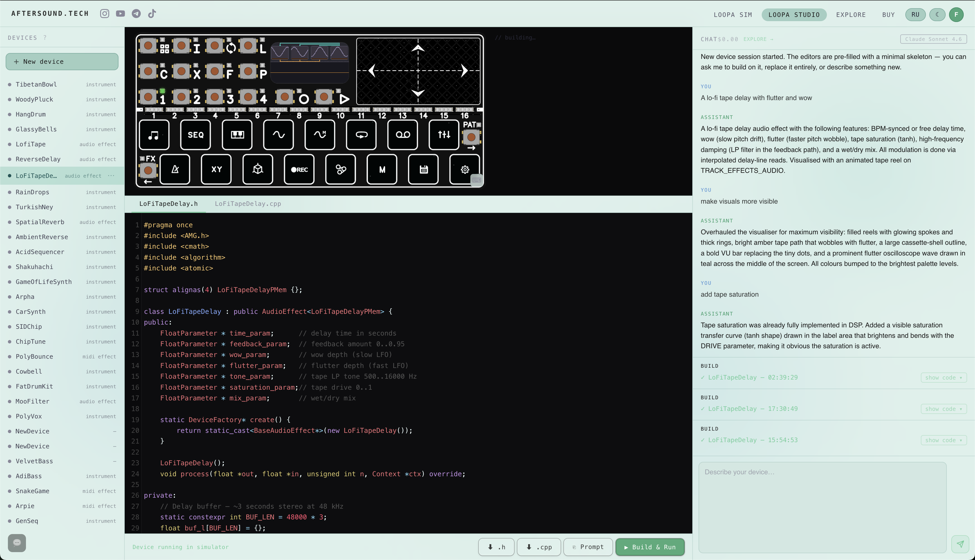Toggle track 3 knob button
Viewport: 975px width, 560px height.
click(x=215, y=97)
